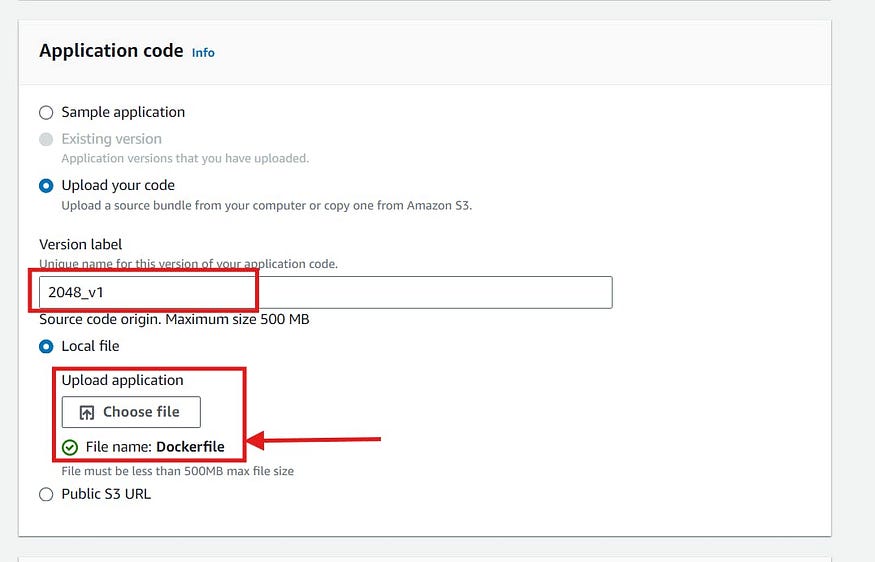Click the Application code heading
The image size is (875, 562).
point(111,51)
